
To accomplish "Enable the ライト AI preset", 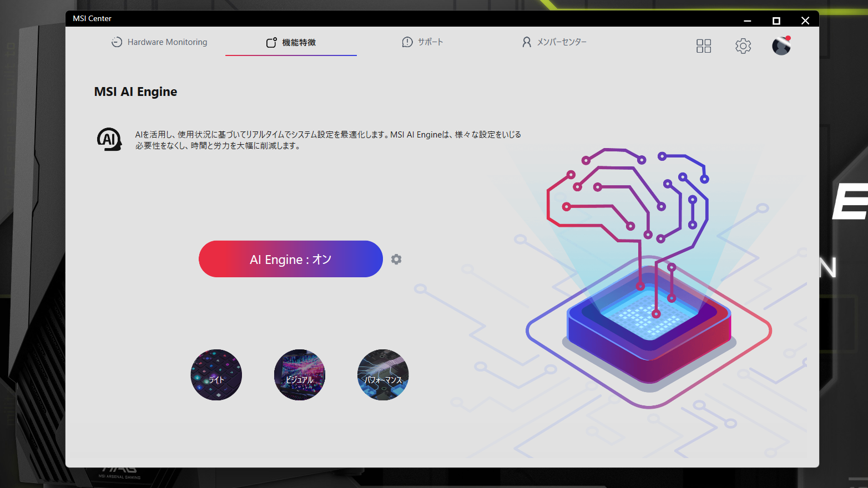I will 216,375.
